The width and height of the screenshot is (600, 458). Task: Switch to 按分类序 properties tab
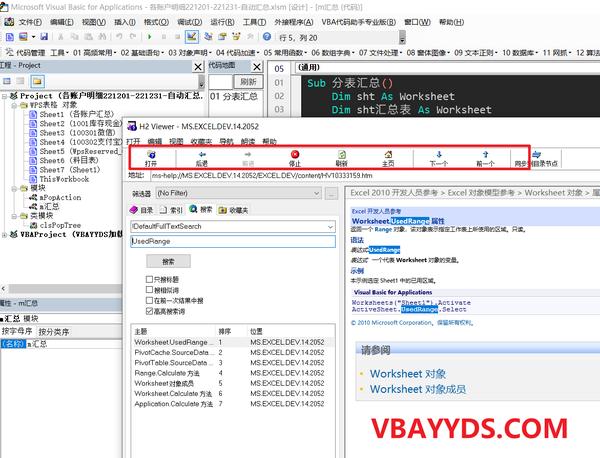coord(54,332)
